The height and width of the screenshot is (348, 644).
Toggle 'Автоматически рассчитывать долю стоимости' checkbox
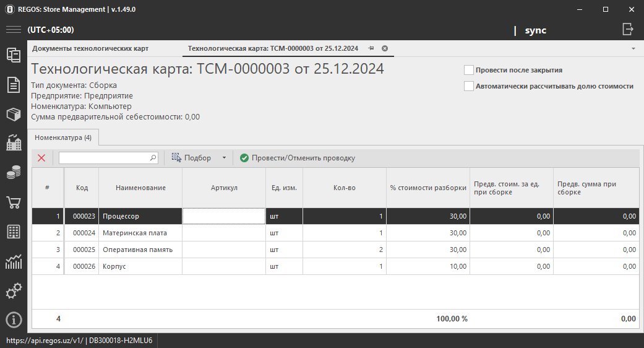coord(469,86)
